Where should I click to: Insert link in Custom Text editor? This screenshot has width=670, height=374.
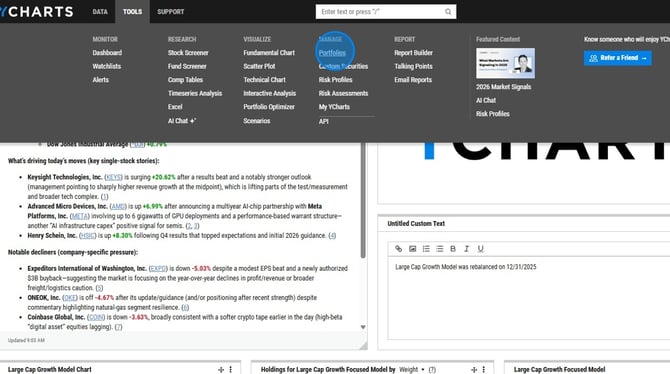(398, 249)
